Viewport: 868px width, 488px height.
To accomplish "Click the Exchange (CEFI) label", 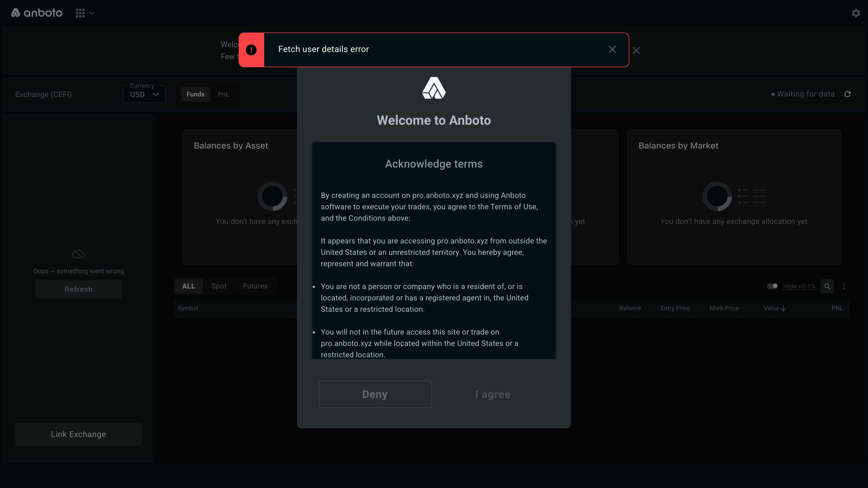I will pos(43,94).
